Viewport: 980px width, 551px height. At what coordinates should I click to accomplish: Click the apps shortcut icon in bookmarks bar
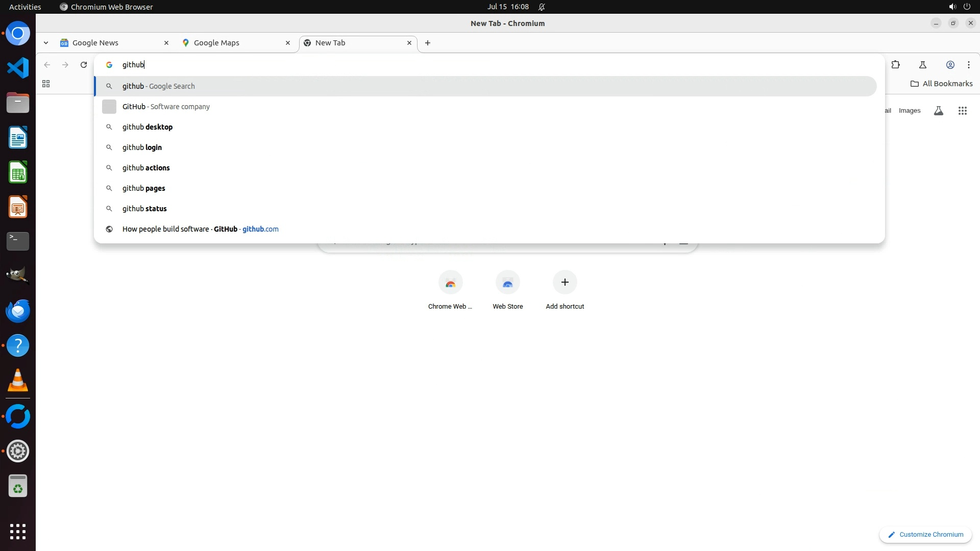(46, 84)
